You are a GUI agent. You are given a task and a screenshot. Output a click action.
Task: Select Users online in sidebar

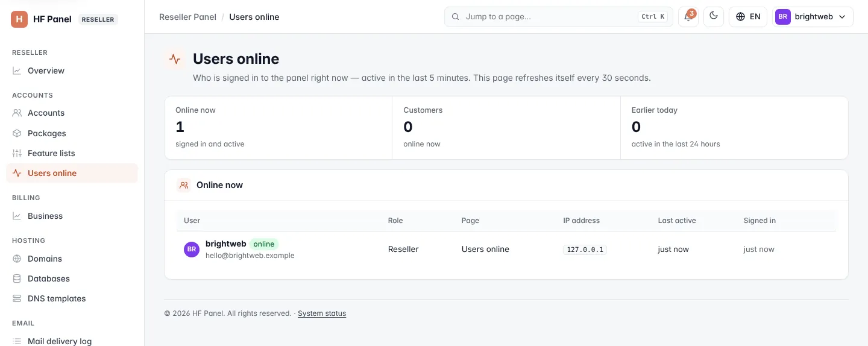(72, 173)
